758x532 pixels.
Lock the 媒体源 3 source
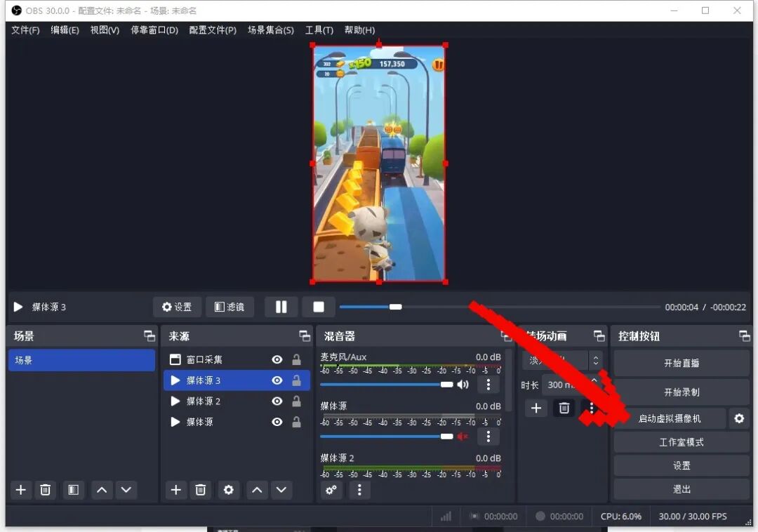[296, 380]
